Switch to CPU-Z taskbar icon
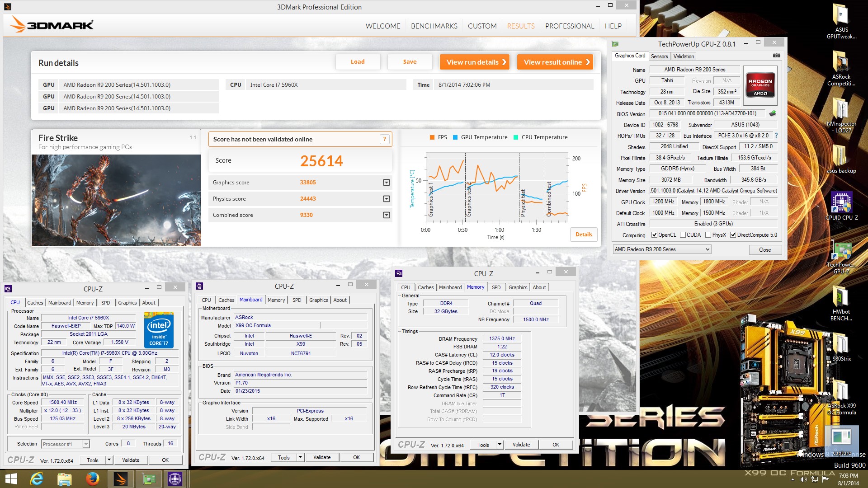This screenshot has height=488, width=868. (x=175, y=479)
